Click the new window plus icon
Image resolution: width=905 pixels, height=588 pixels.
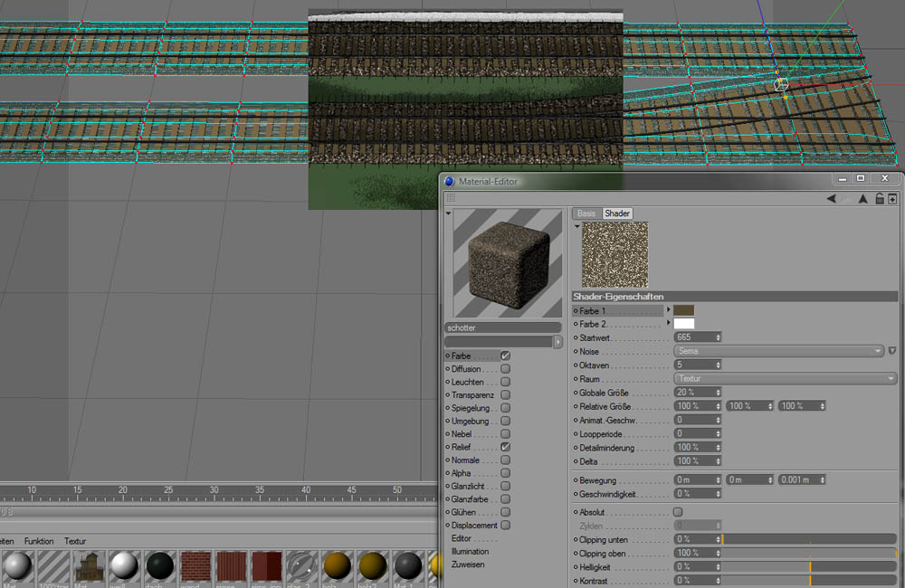pyautogui.click(x=892, y=199)
